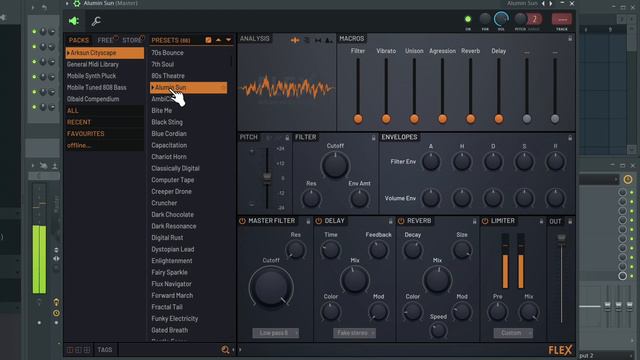Screen dimensions: 640x360
Task: Toggle the Limiter power button
Action: 485,221
